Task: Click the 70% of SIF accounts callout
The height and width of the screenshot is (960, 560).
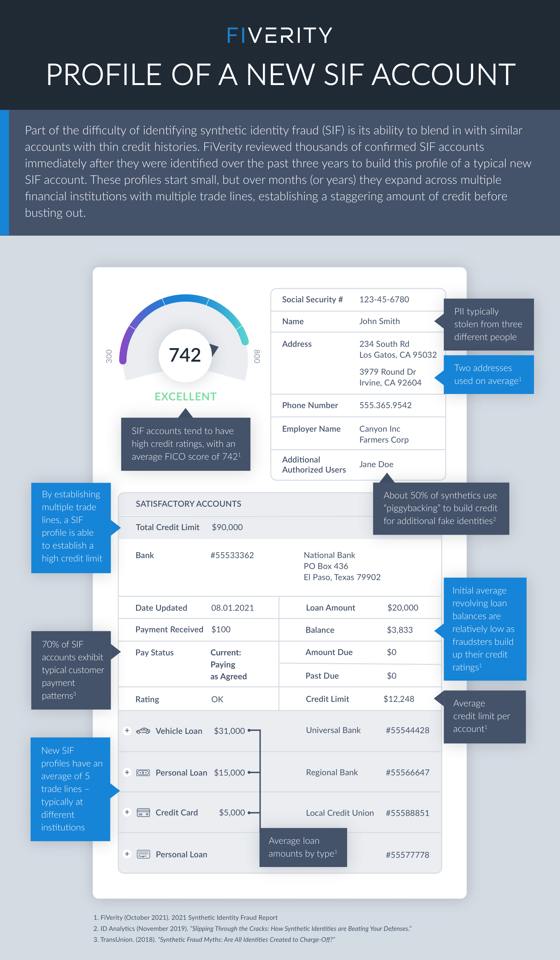Action: [71, 670]
